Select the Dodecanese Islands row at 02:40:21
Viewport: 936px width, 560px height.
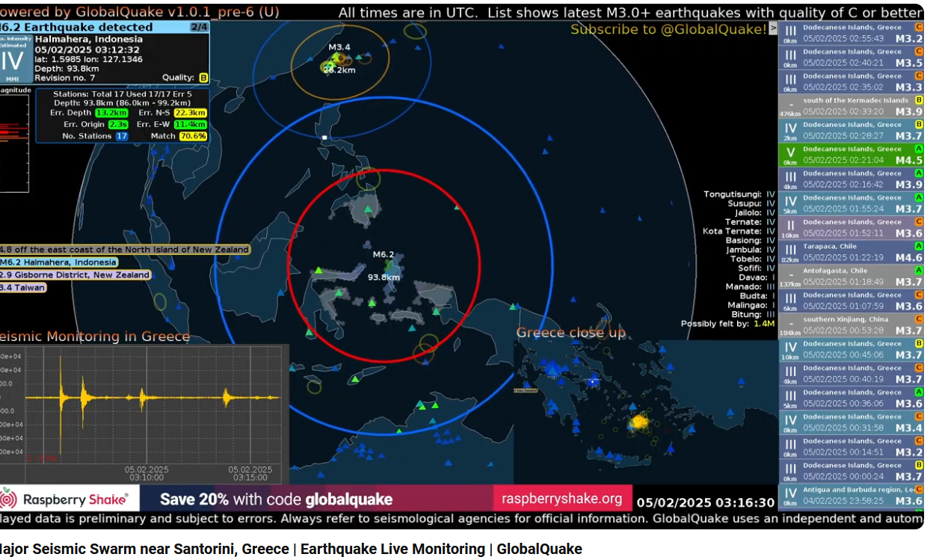coord(852,57)
